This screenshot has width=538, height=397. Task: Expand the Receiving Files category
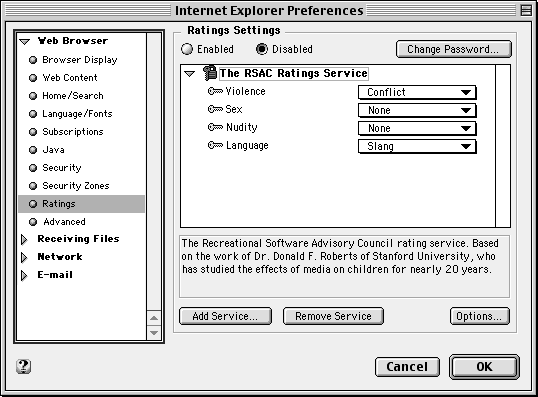tap(24, 239)
